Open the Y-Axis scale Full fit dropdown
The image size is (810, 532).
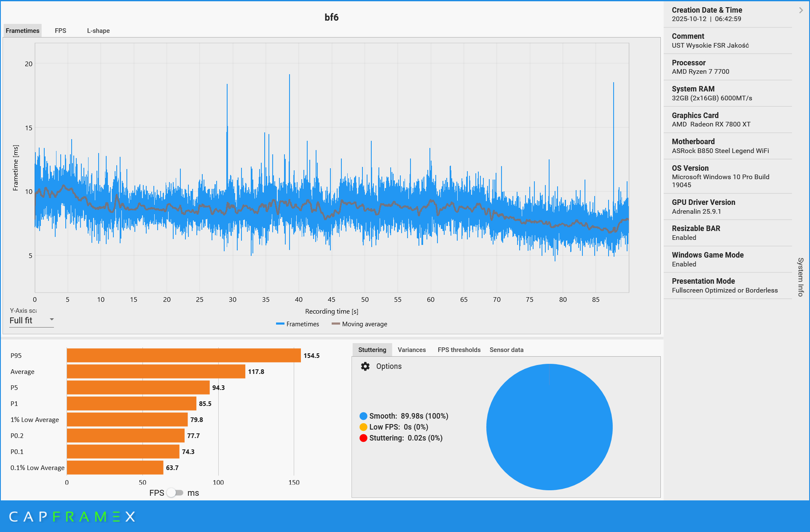click(x=32, y=320)
